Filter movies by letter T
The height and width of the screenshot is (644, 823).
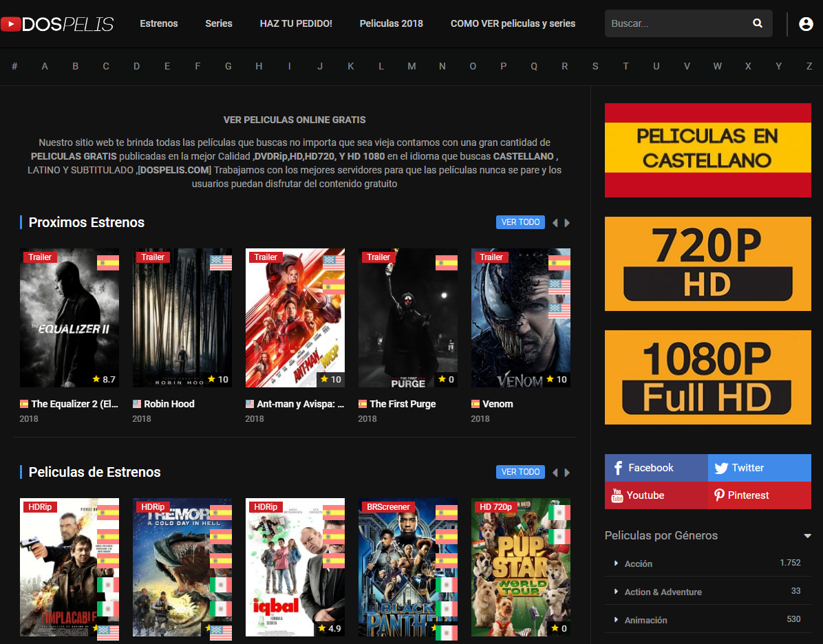point(626,66)
